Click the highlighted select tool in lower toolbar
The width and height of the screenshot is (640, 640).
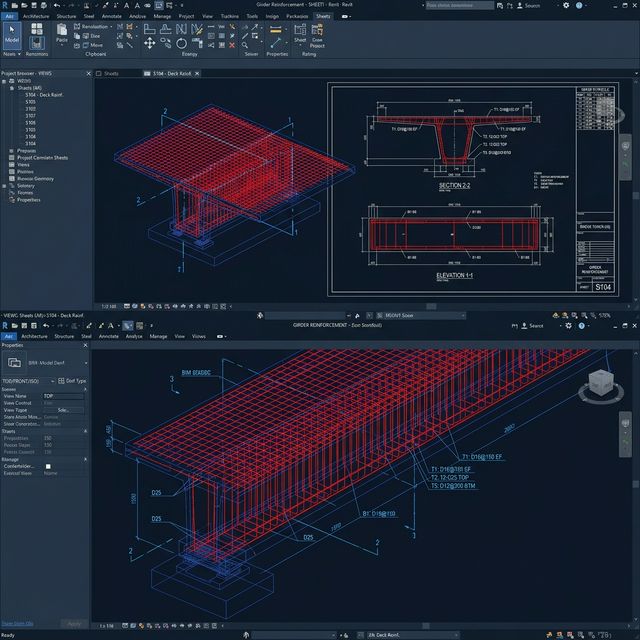(128, 326)
